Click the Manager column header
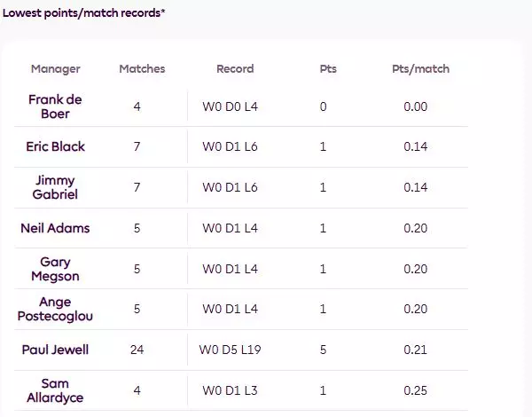The image size is (532, 417). point(55,68)
